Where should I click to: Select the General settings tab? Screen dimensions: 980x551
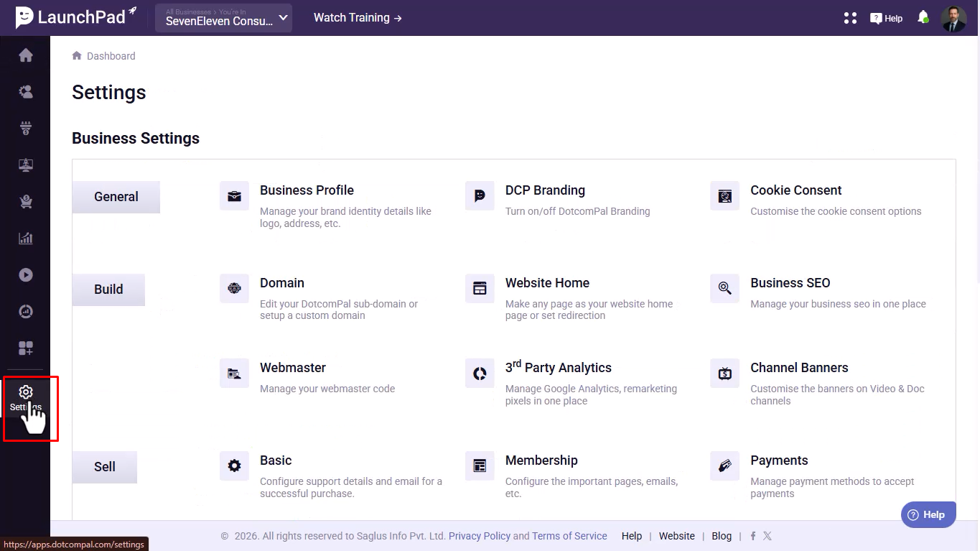pyautogui.click(x=116, y=197)
